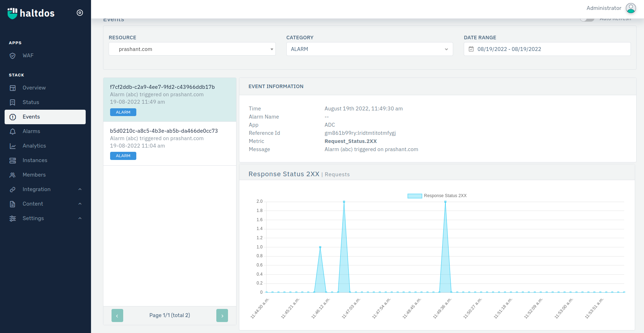Expand the Content submenu chevron
This screenshot has height=333, width=644.
pyautogui.click(x=80, y=204)
